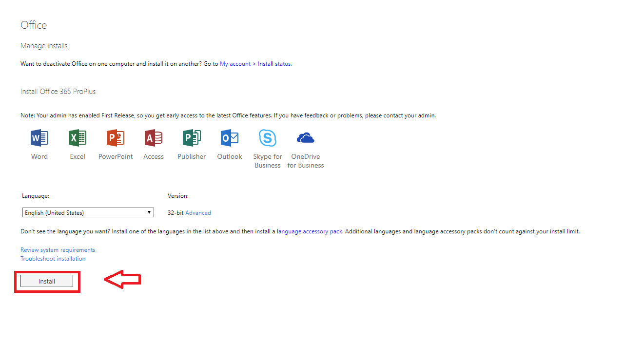
Task: Click the 'Version:' field label
Action: pos(178,196)
